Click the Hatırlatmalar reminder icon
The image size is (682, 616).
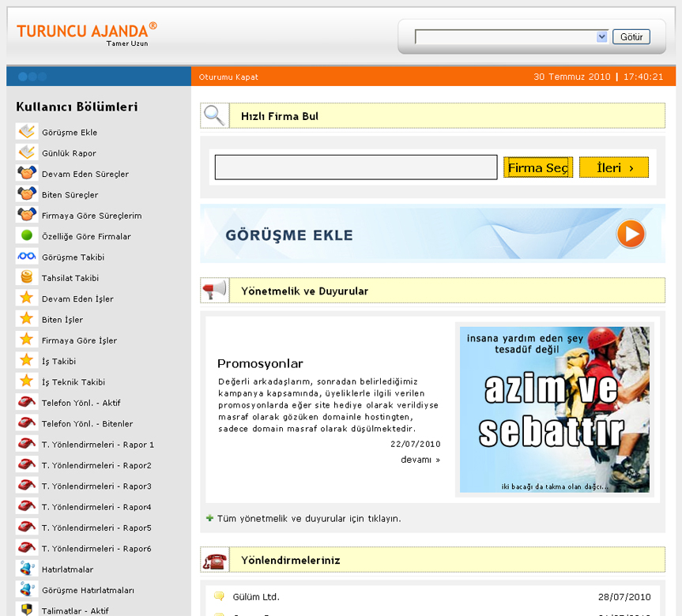tap(27, 569)
